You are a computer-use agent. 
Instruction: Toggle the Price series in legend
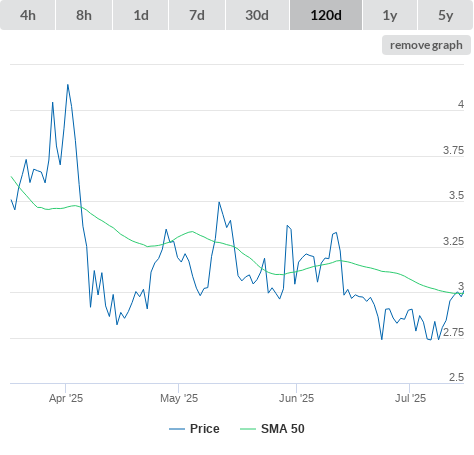[205, 429]
